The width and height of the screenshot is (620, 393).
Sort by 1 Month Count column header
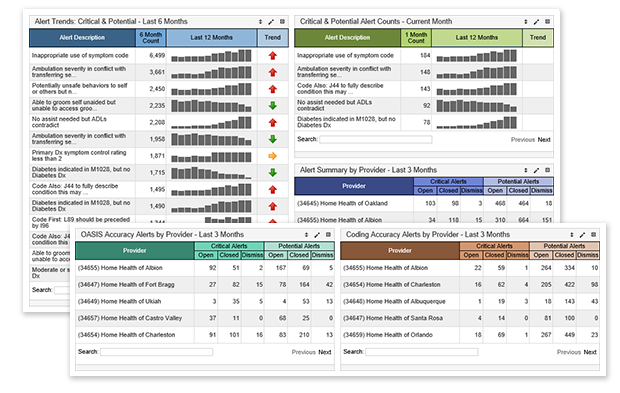coord(416,38)
